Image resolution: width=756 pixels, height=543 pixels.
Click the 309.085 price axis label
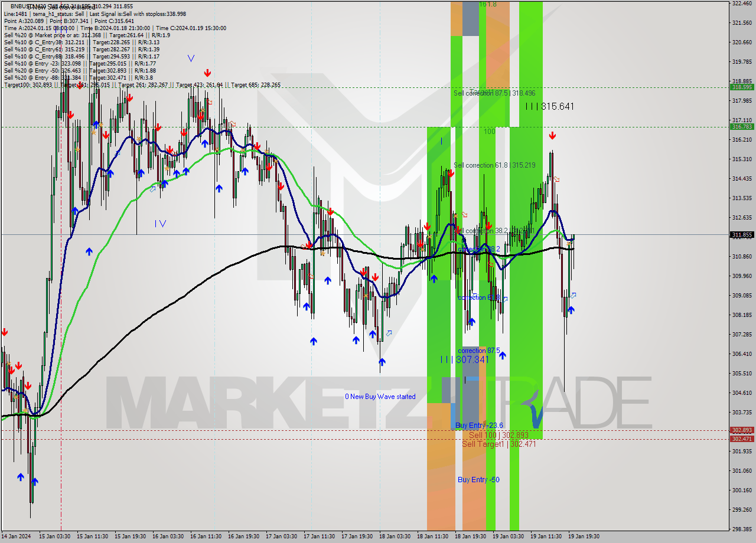pyautogui.click(x=742, y=296)
